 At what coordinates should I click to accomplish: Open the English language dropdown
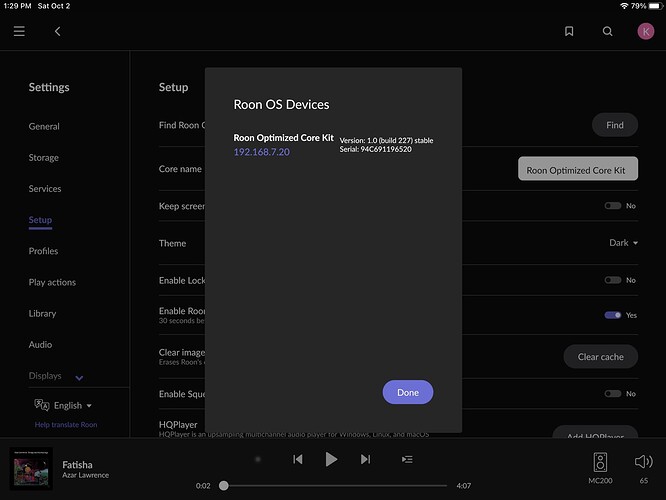pyautogui.click(x=73, y=405)
